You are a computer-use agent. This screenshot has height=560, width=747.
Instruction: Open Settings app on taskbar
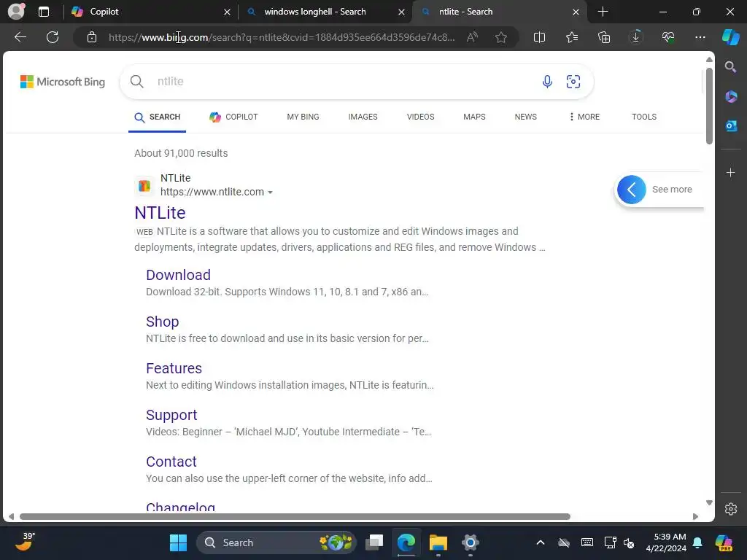pos(470,542)
